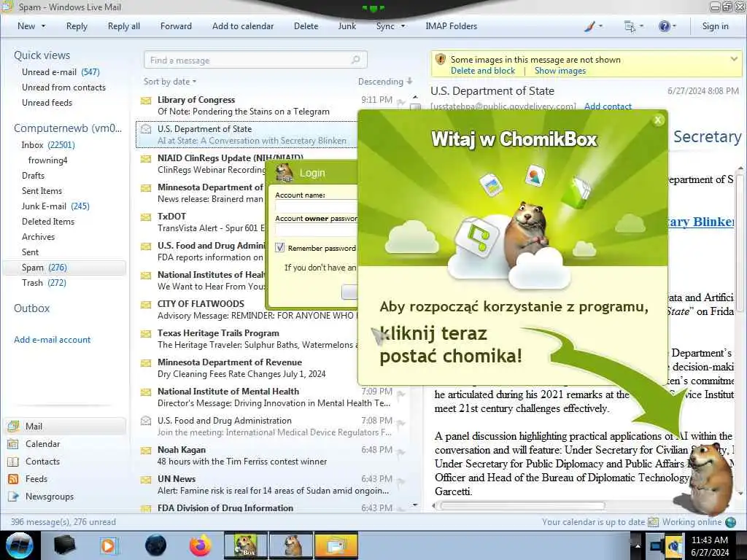Click envelope icon for Library of Congress message
This screenshot has width=747, height=560.
coord(146,101)
